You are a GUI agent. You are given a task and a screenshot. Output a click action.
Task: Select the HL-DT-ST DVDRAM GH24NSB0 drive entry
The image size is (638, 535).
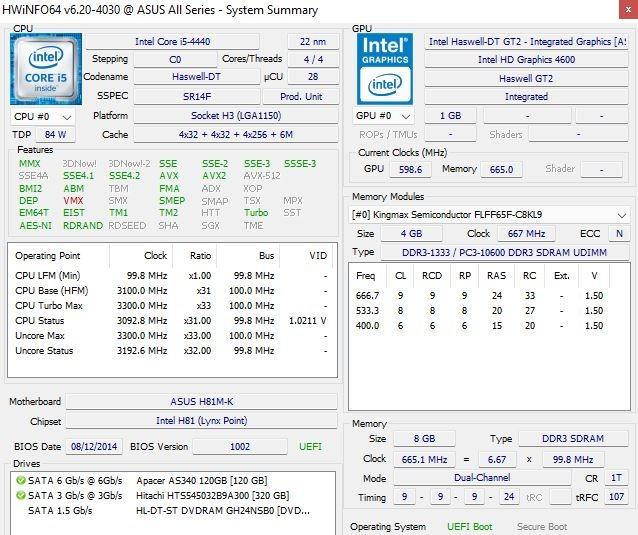[223, 511]
